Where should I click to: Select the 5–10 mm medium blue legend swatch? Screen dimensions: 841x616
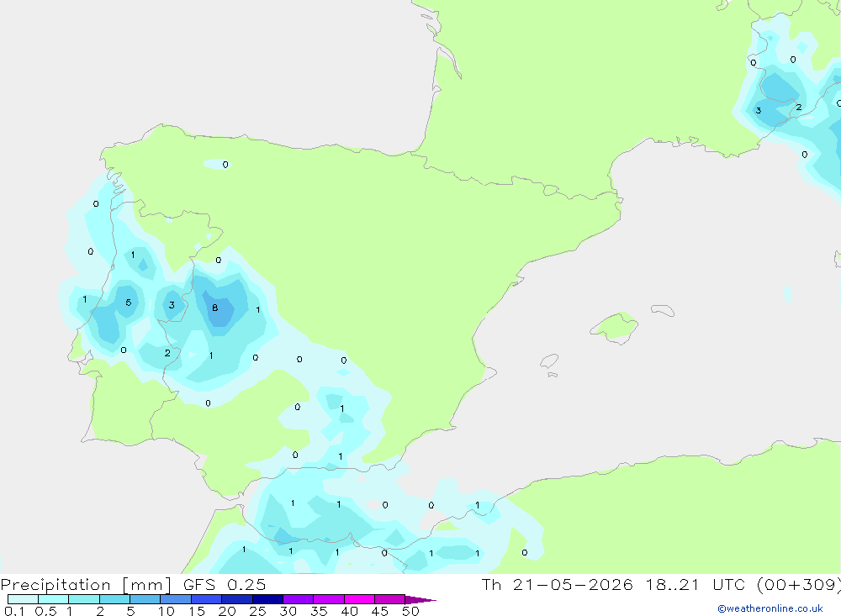[x=145, y=599]
